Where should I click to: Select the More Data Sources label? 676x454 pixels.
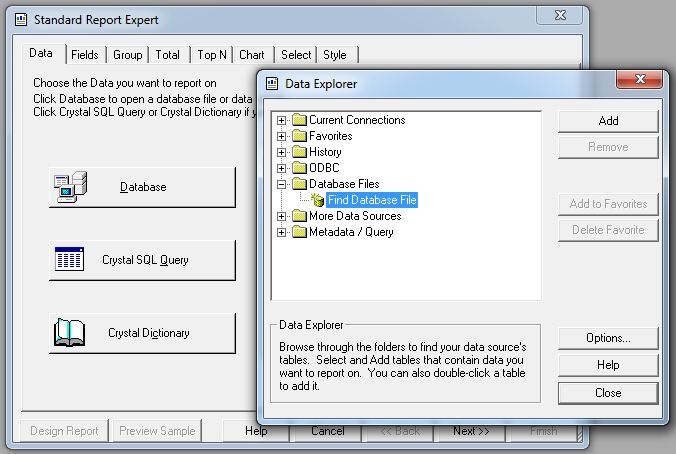click(355, 216)
